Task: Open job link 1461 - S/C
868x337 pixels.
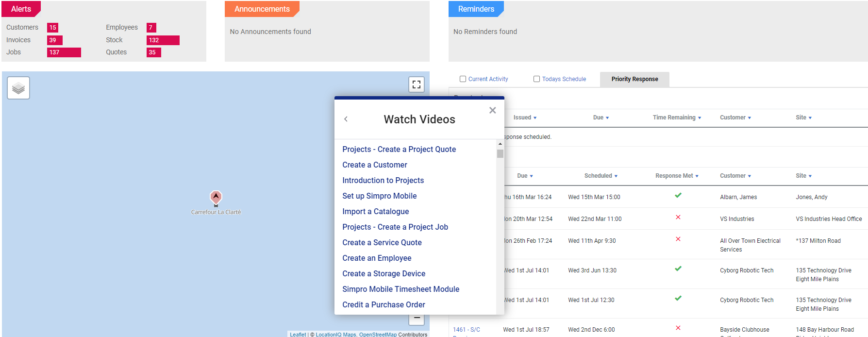Action: (x=467, y=330)
